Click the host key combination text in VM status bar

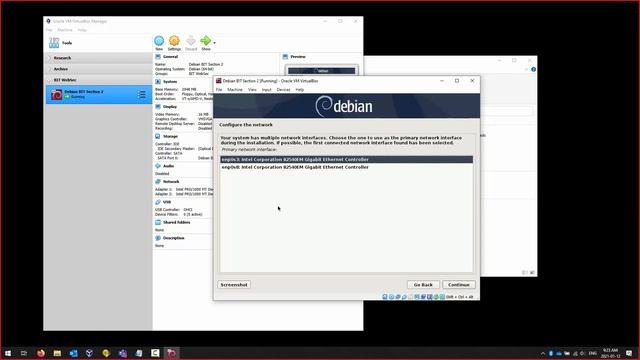[460, 297]
